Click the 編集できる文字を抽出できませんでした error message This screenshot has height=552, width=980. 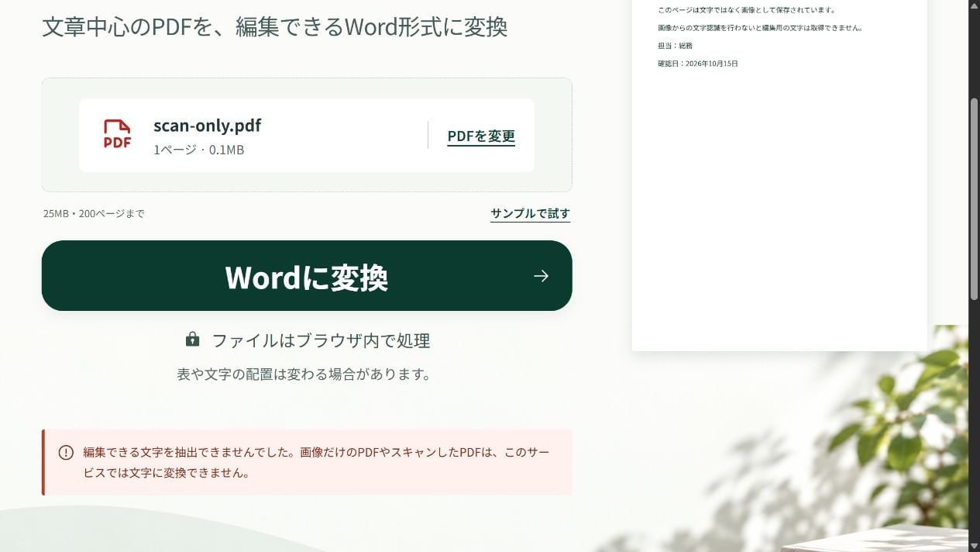(316, 462)
